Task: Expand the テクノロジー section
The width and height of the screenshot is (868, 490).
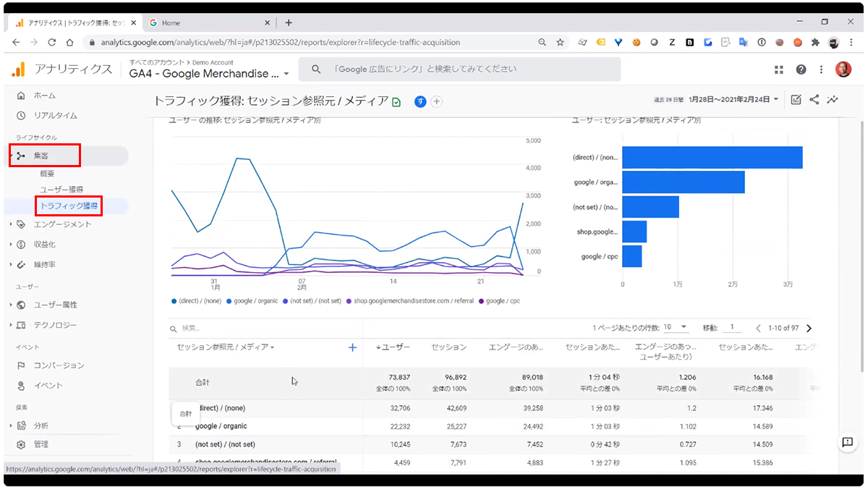Action: click(55, 325)
